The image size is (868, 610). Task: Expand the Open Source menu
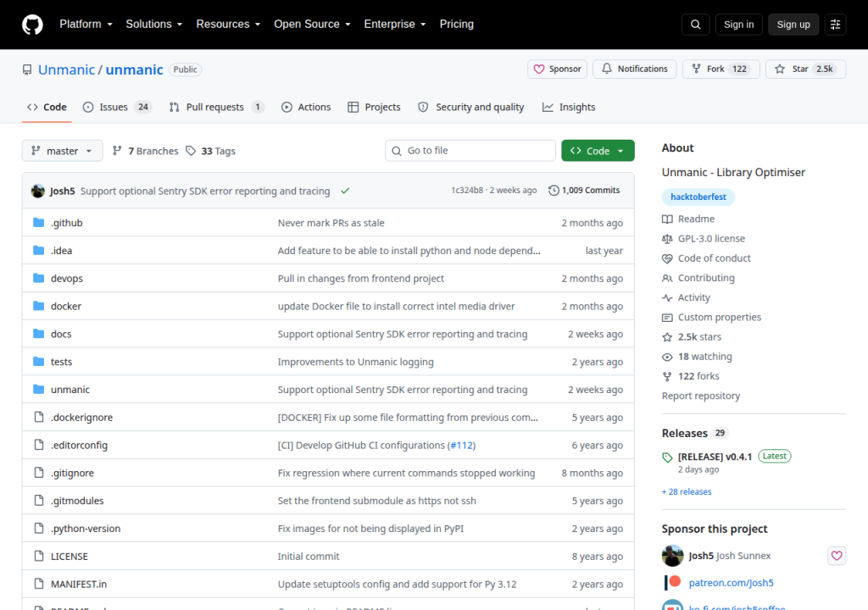coord(312,25)
